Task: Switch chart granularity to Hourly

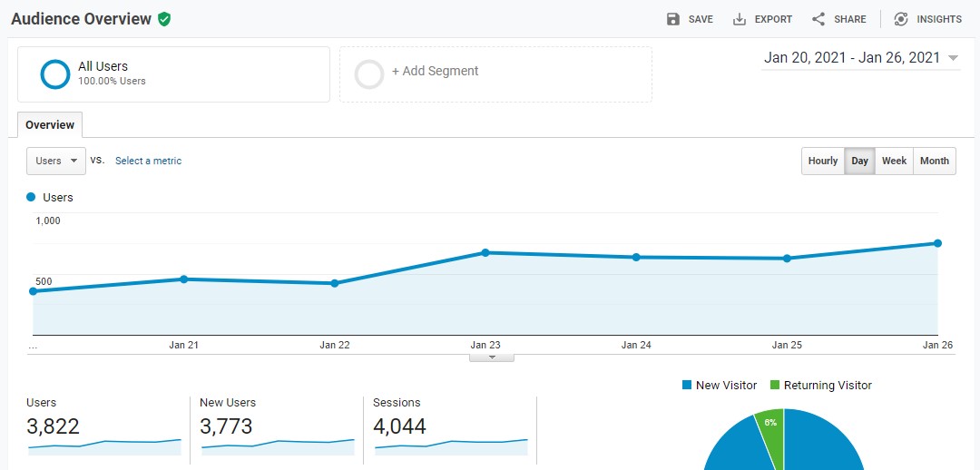Action: pos(822,161)
